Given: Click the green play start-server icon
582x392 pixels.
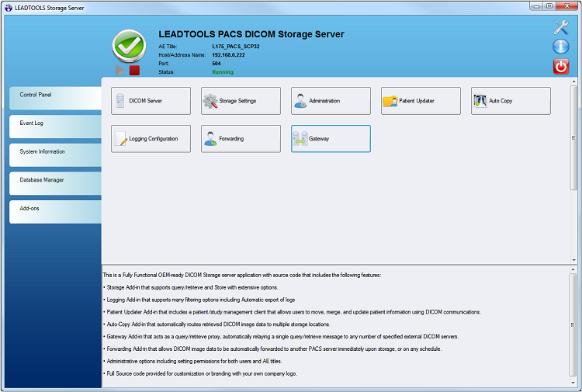Looking at the screenshot, I should (x=120, y=70).
